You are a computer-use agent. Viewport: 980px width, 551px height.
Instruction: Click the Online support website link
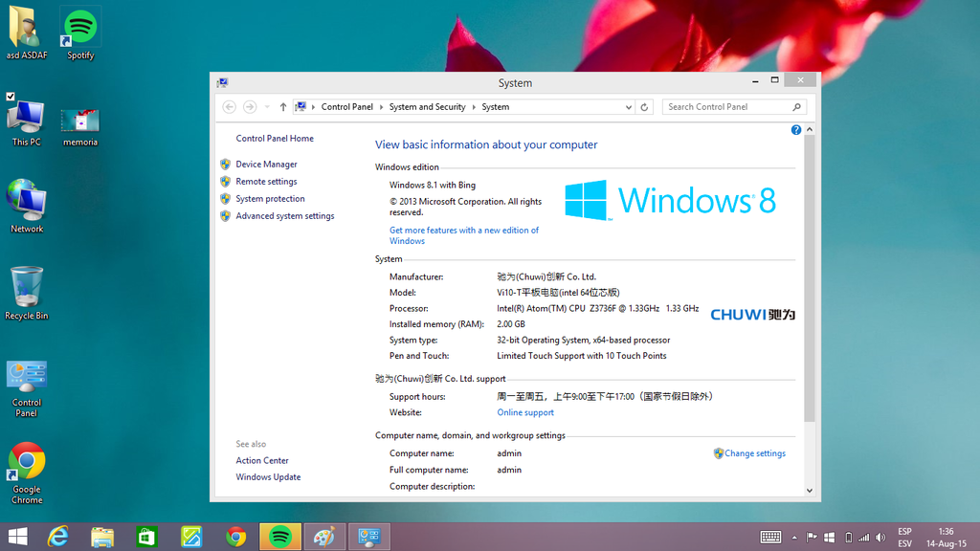525,412
